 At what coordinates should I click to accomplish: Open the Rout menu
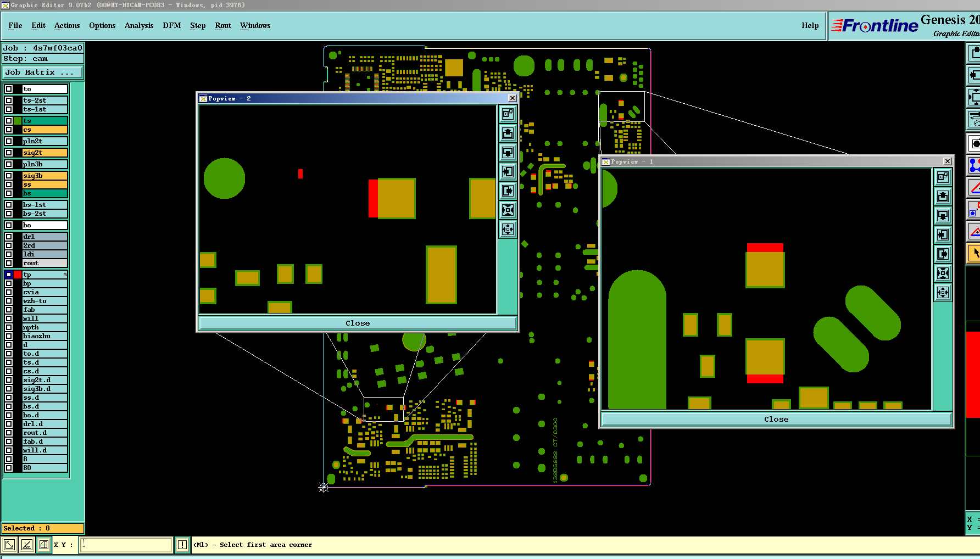pyautogui.click(x=223, y=26)
